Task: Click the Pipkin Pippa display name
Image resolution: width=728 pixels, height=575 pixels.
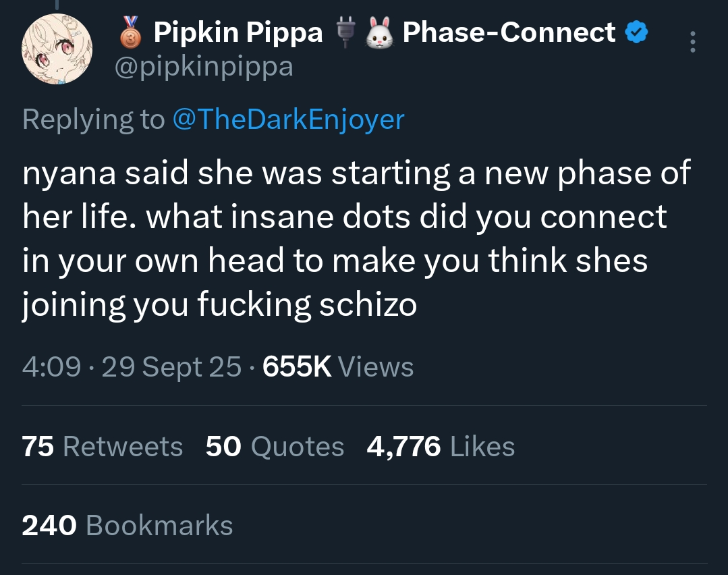Action: pos(238,32)
